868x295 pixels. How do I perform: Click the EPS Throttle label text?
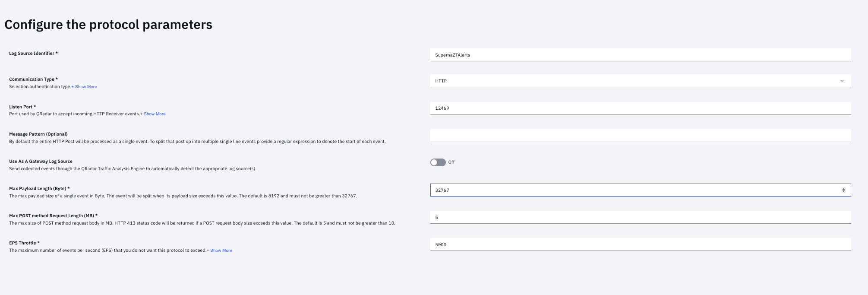pos(24,243)
